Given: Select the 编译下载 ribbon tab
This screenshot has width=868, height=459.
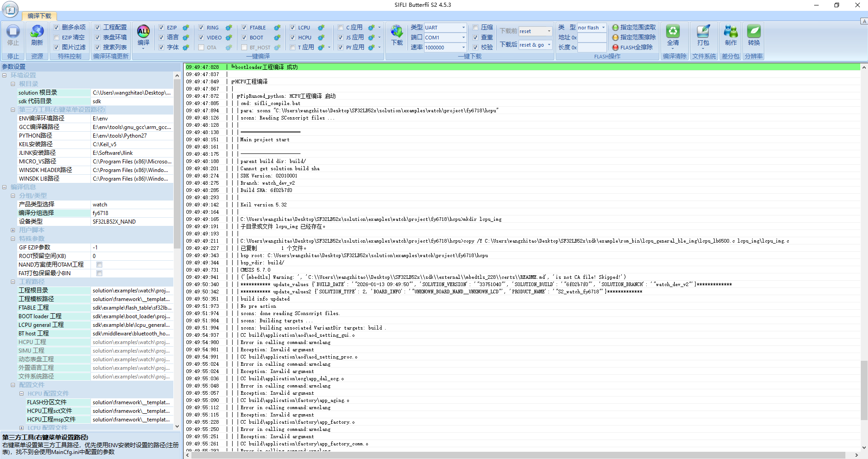Looking at the screenshot, I should pos(39,16).
